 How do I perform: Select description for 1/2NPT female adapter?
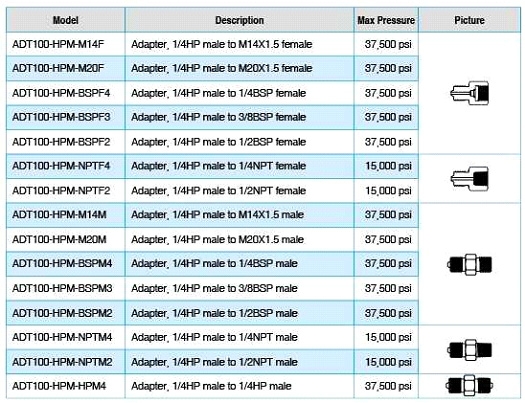coord(219,191)
